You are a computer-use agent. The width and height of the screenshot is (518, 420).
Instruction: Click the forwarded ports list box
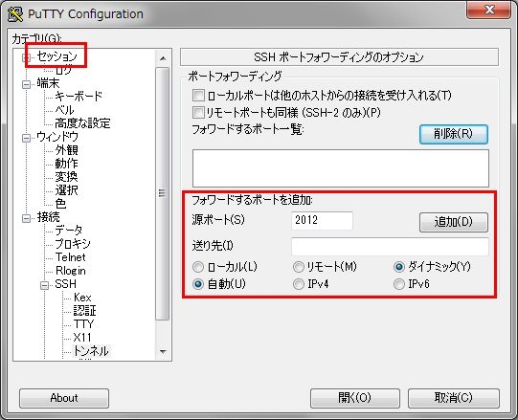click(x=341, y=168)
